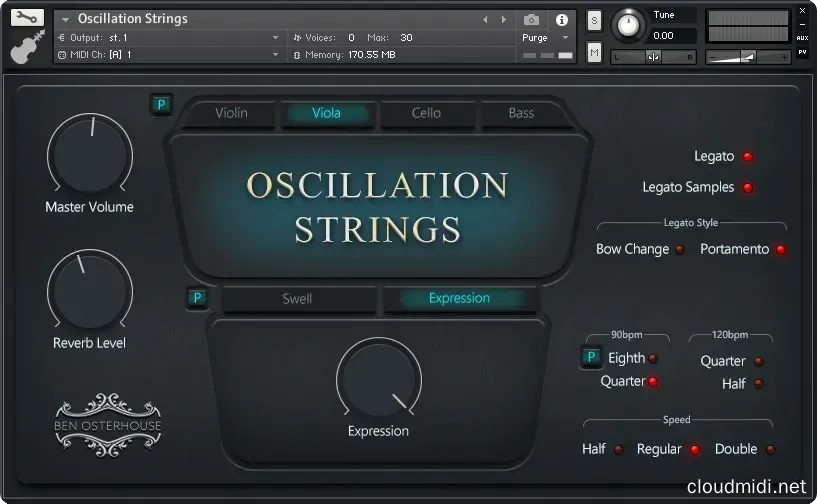Mute the instrument with the M button
The image size is (817, 504).
pos(594,53)
